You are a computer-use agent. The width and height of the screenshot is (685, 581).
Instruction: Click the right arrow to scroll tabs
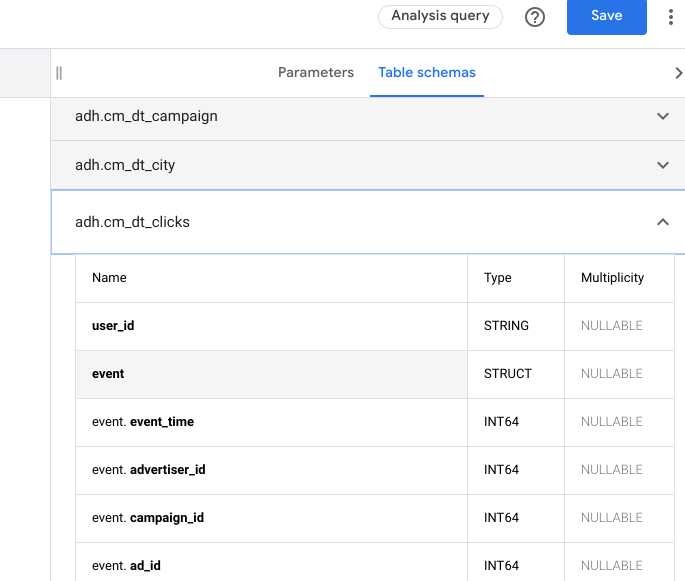click(678, 73)
